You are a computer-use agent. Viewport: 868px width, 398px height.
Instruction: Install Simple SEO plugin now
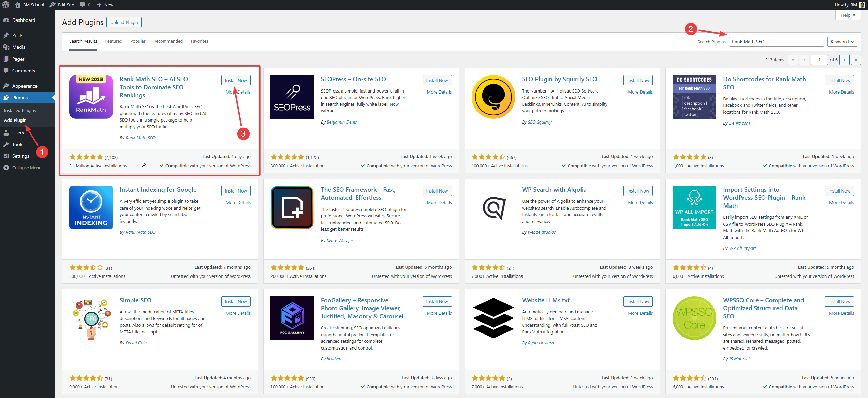(x=236, y=301)
